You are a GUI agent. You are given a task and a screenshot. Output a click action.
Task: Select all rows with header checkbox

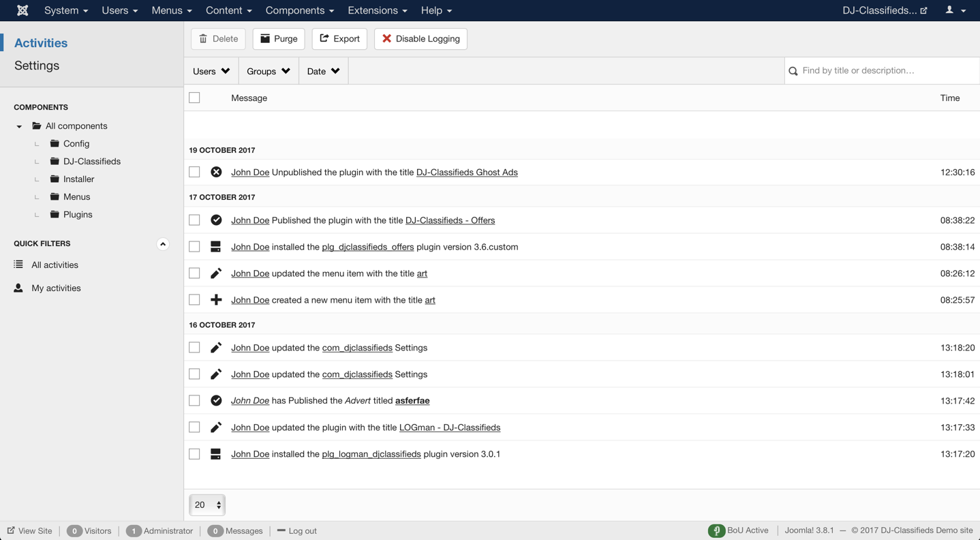194,97
